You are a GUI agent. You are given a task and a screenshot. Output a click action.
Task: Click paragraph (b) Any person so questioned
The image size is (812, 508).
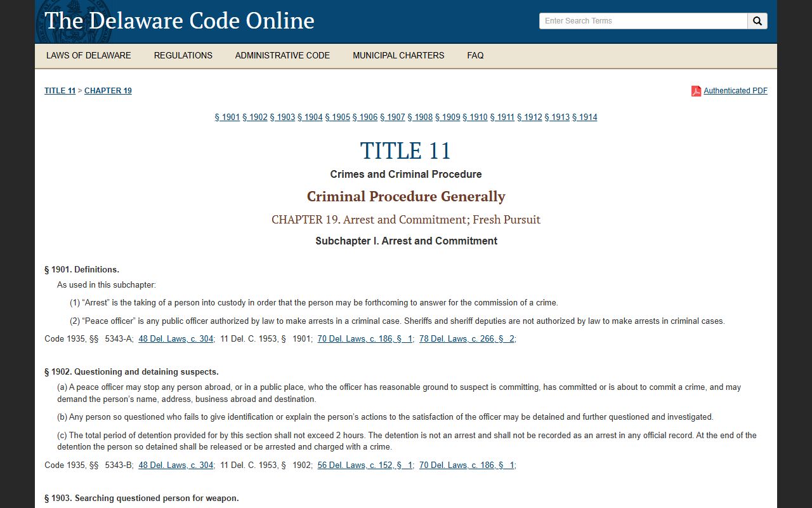click(385, 417)
